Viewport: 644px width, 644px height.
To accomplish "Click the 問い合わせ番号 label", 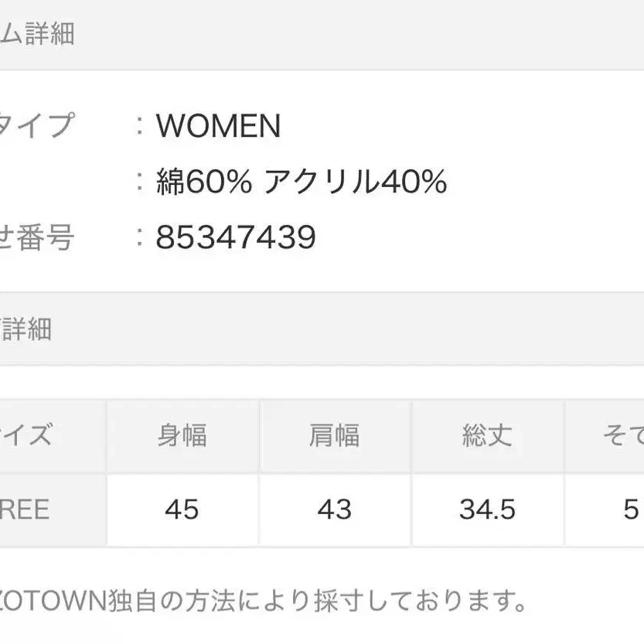I will (37, 238).
